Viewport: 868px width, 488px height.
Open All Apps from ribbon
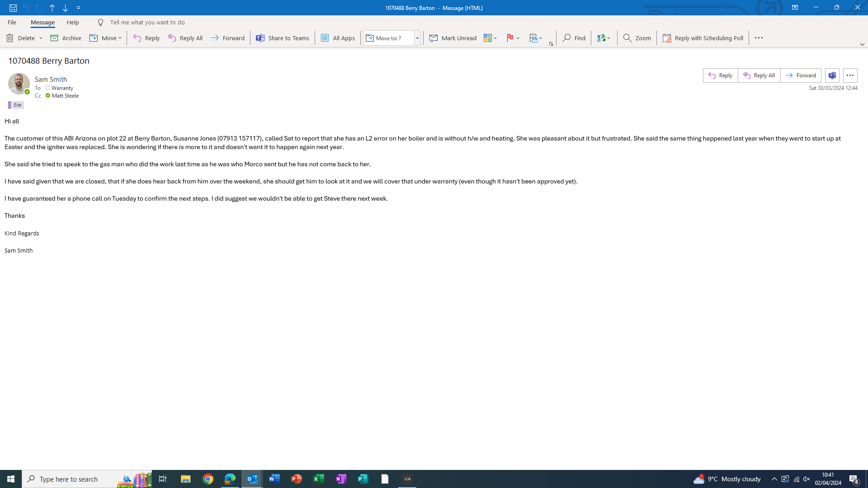click(x=338, y=38)
